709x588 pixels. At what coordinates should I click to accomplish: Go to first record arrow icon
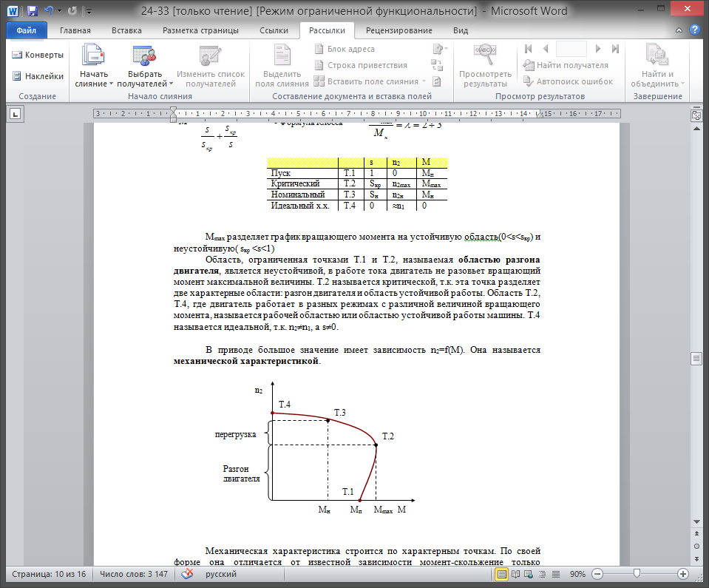tap(528, 48)
